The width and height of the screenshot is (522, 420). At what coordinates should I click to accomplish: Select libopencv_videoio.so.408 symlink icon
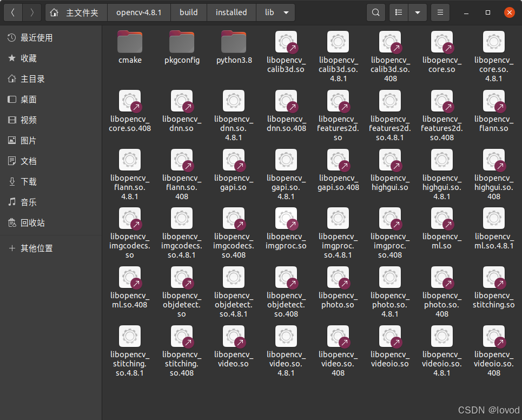(494, 337)
